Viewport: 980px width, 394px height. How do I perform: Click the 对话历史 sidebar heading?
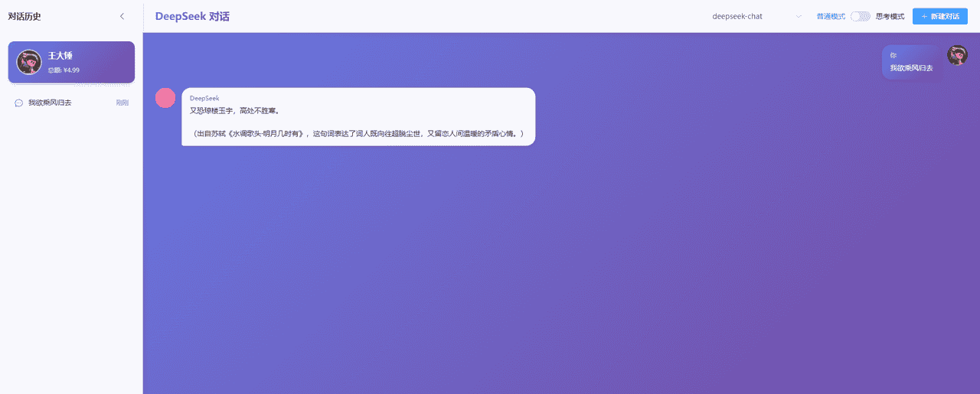tap(24, 16)
